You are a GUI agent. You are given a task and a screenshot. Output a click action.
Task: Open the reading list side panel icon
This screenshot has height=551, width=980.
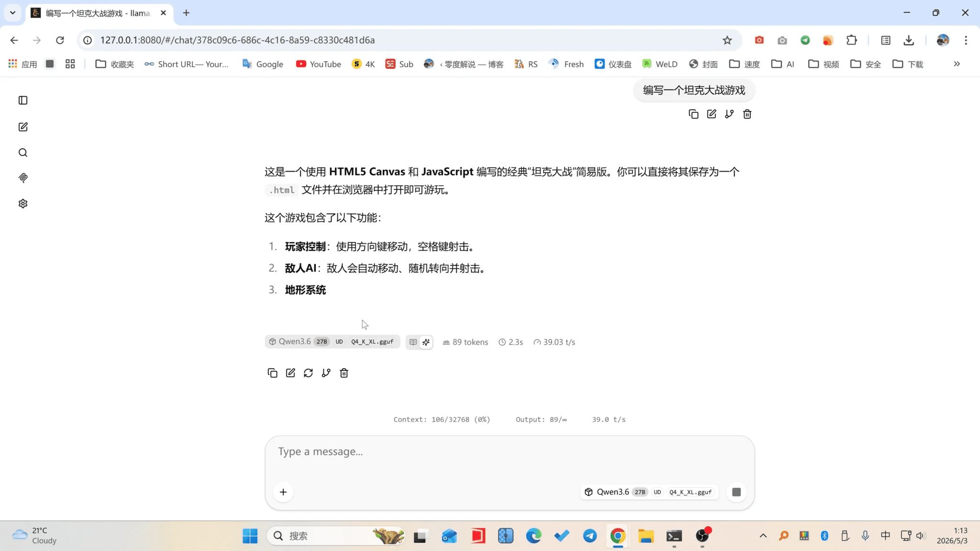coord(886,40)
